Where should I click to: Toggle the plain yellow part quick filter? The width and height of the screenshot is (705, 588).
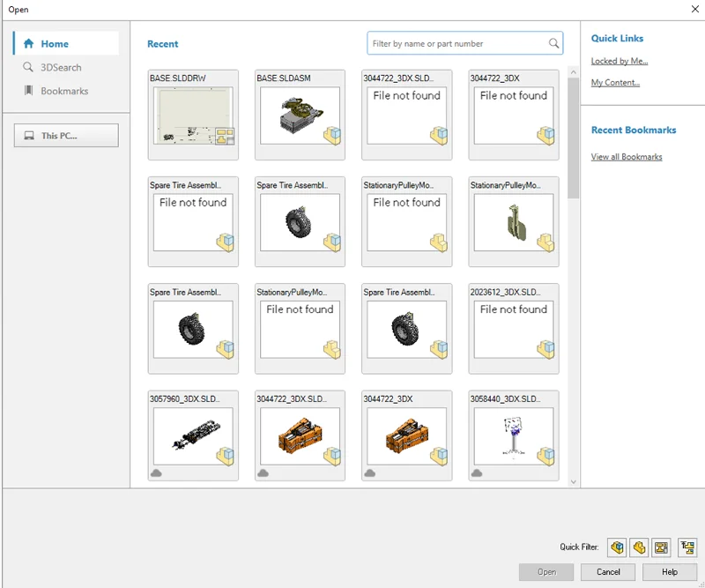coord(640,547)
